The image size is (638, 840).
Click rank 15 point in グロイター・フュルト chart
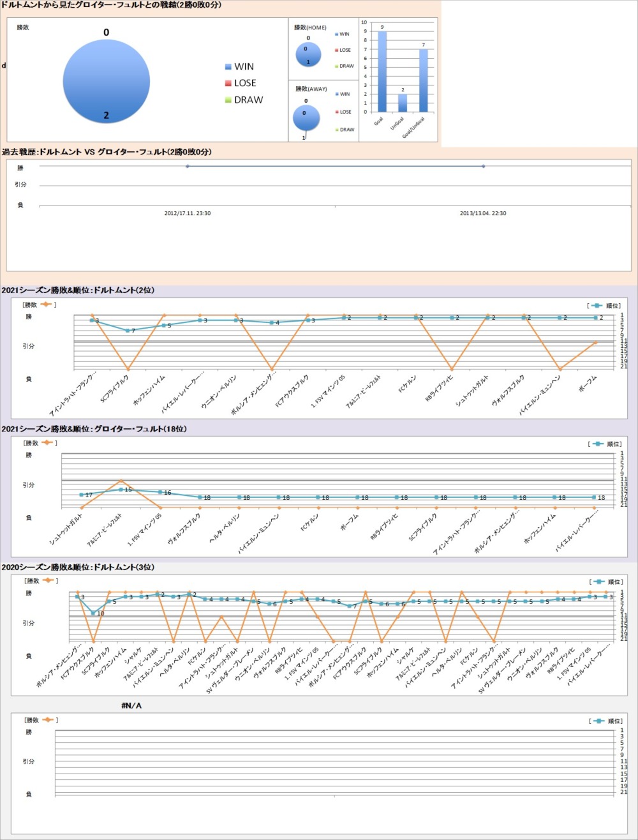pos(121,489)
